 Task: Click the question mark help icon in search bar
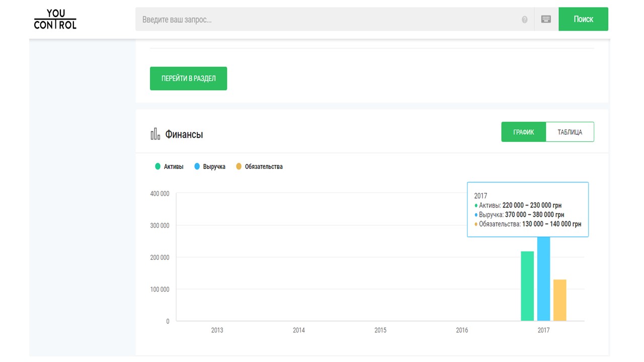525,20
